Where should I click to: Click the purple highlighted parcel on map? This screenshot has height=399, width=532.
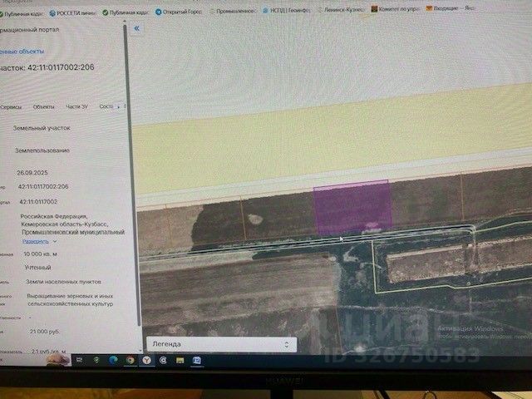coord(352,207)
